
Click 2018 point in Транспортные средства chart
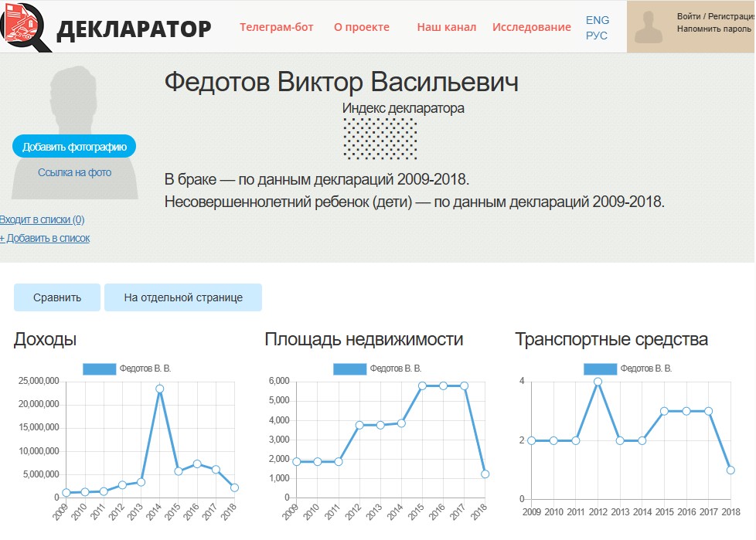coord(730,470)
